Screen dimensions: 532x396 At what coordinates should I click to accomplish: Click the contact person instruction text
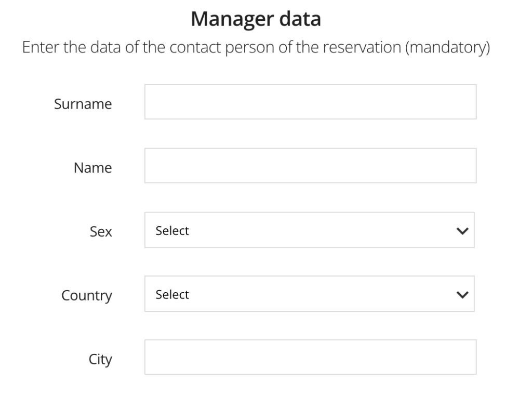coord(256,50)
